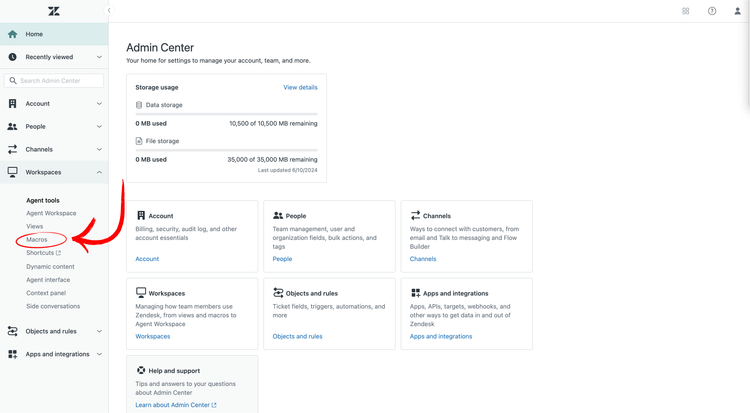Image resolution: width=750 pixels, height=413 pixels.
Task: Click the Recently viewed clock icon
Action: [x=12, y=57]
